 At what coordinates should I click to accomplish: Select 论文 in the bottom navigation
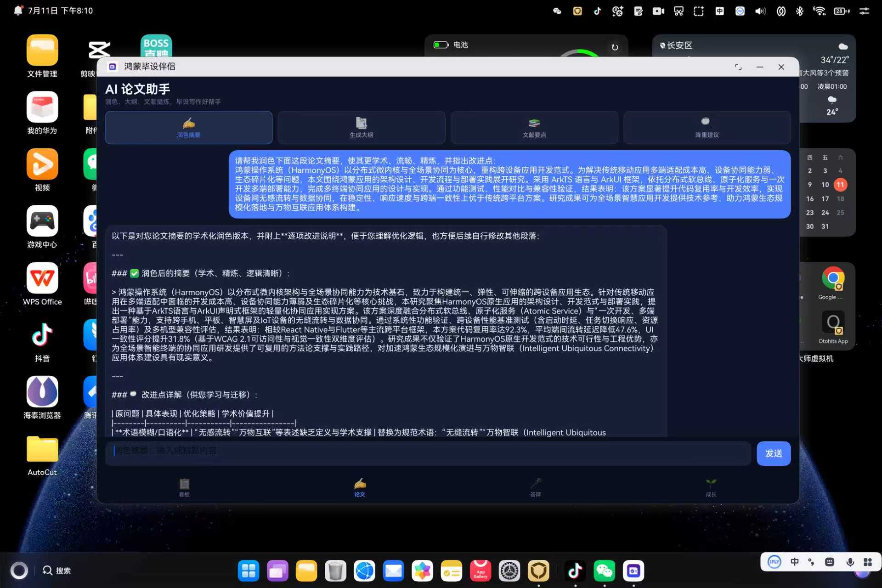pyautogui.click(x=360, y=487)
